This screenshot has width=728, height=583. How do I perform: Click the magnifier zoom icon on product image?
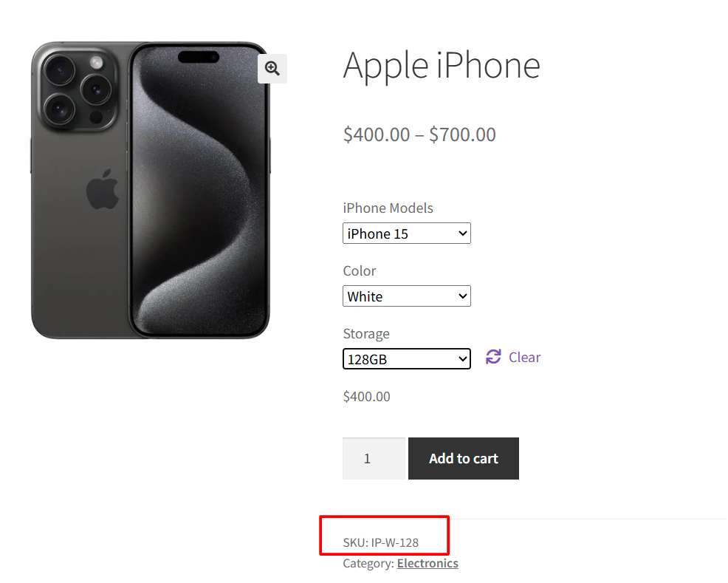(x=272, y=69)
